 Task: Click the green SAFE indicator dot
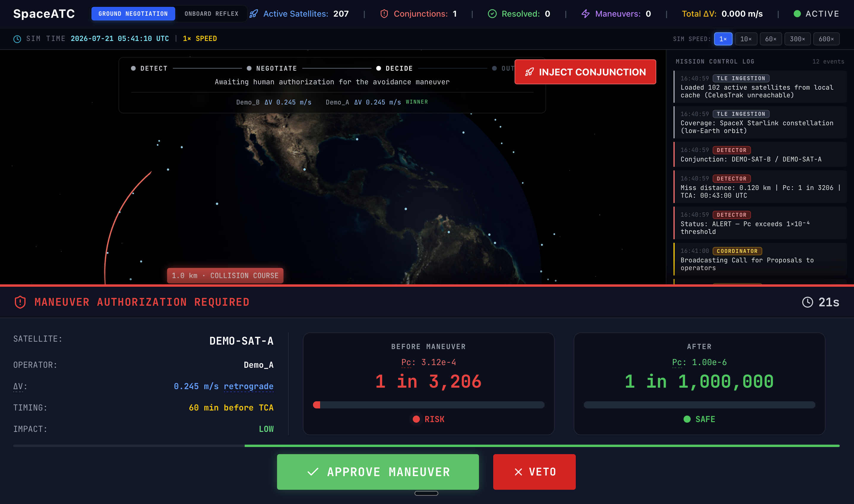[x=687, y=419]
